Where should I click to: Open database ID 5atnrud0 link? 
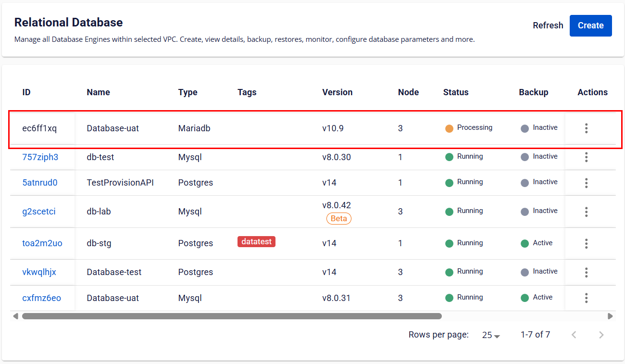(40, 183)
